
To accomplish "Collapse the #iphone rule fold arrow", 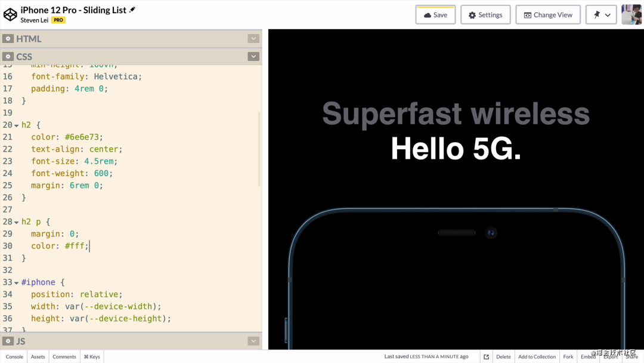I will point(17,283).
